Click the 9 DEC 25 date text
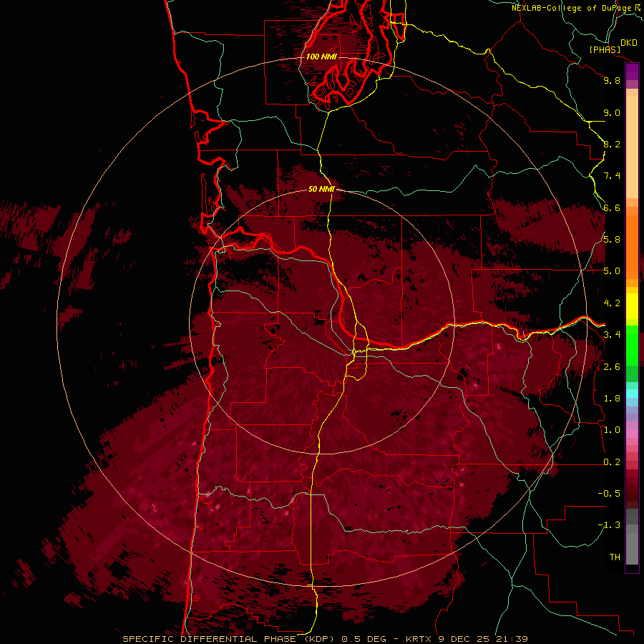Image resolution: width=644 pixels, height=644 pixels. [x=464, y=639]
